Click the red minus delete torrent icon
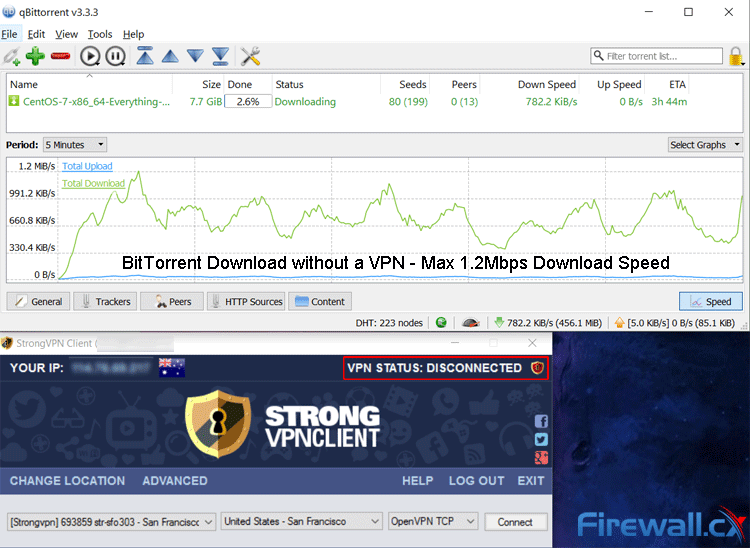The height and width of the screenshot is (548, 750). pyautogui.click(x=60, y=56)
